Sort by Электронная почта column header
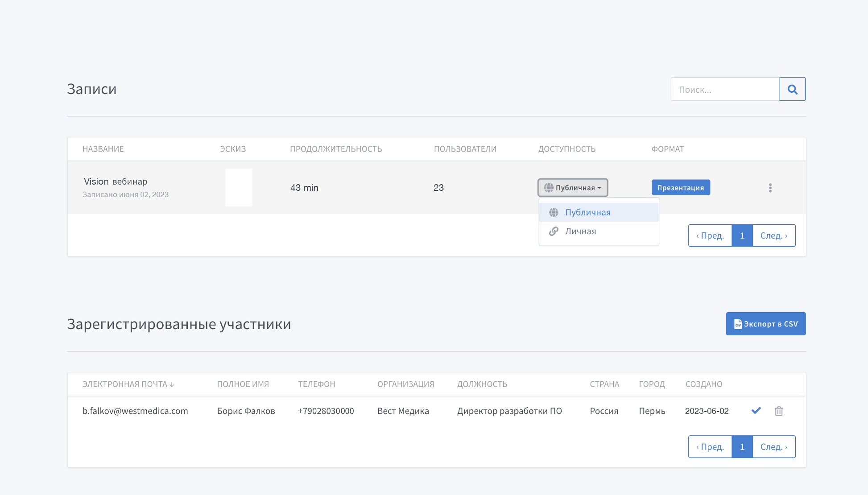Viewport: 868px width, 495px height. pos(128,384)
